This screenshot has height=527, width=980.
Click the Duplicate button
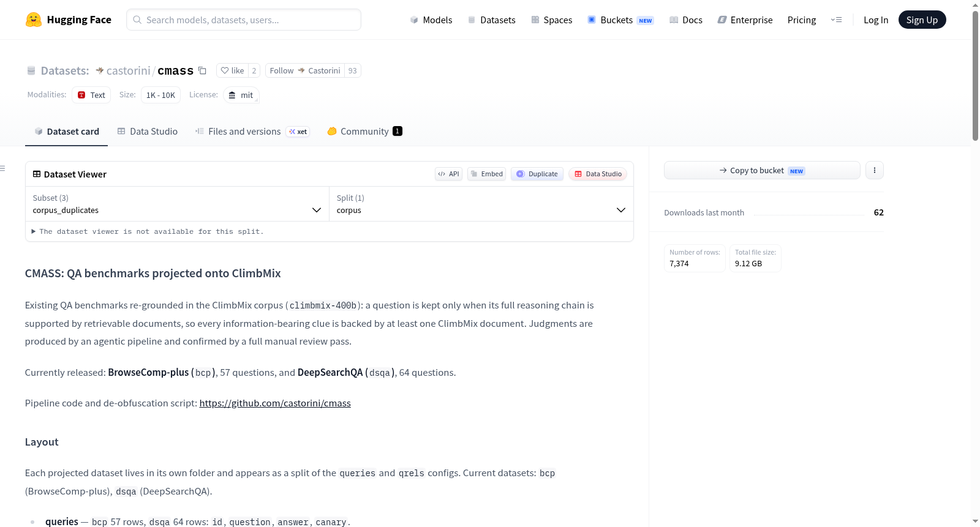537,174
